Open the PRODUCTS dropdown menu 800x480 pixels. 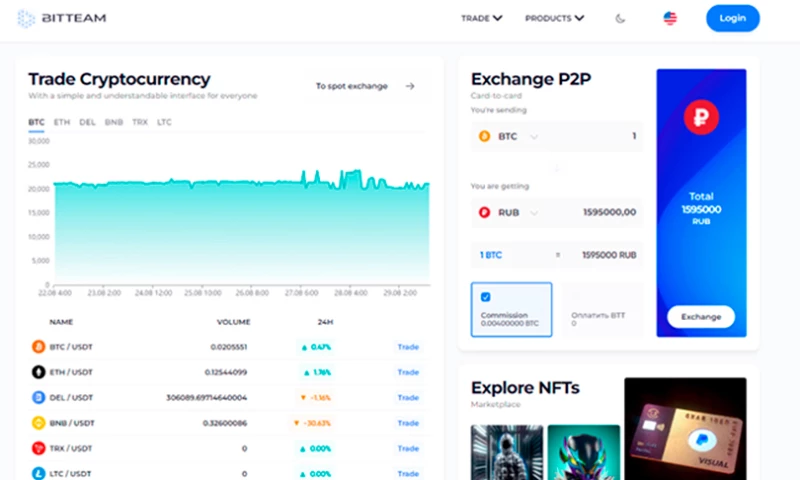554,18
